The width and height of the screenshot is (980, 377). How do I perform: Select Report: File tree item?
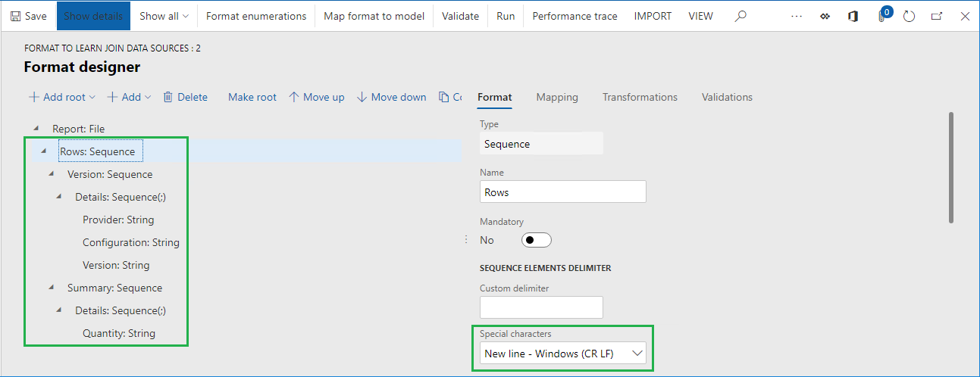pos(78,129)
